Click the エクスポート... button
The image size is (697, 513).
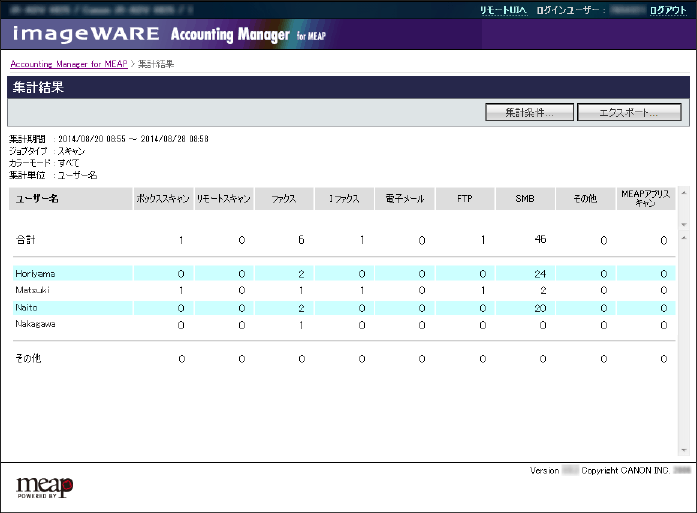(629, 113)
